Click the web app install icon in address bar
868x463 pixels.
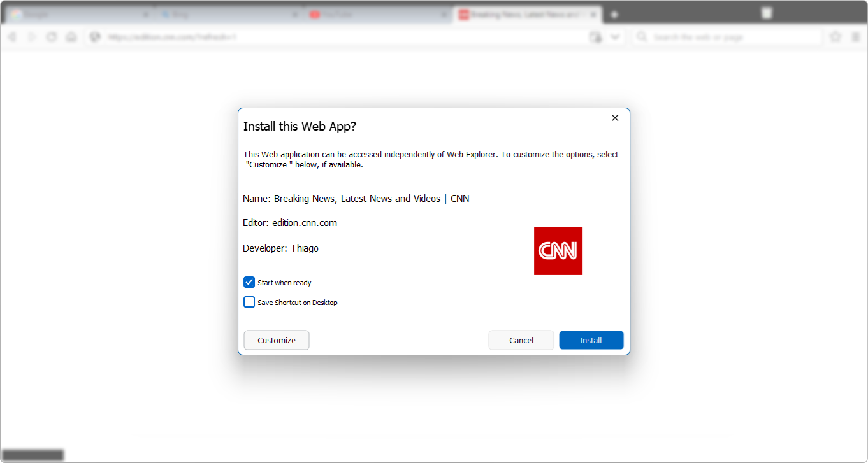[595, 36]
